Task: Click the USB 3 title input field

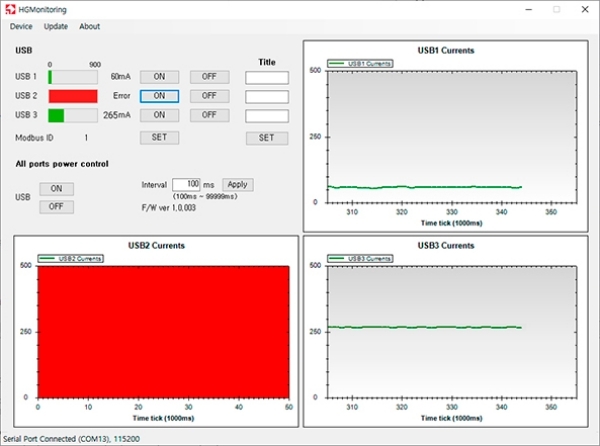Action: click(266, 115)
